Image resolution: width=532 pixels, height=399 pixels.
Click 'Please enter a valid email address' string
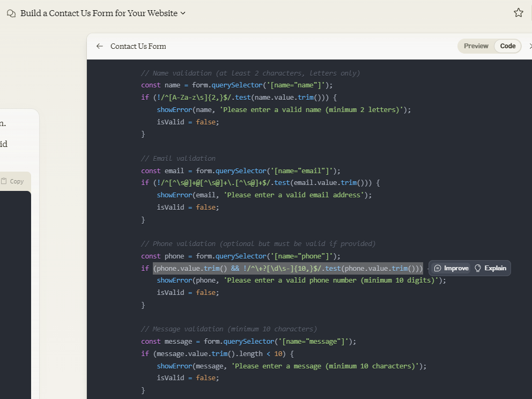pyautogui.click(x=294, y=195)
